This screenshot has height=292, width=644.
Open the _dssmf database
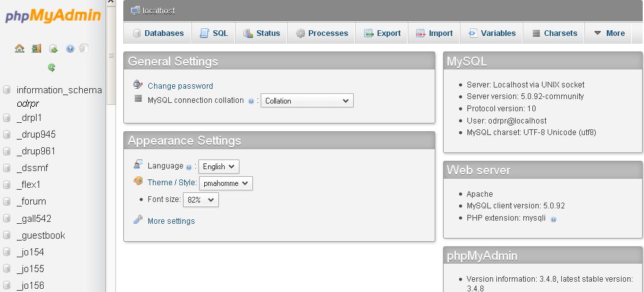pos(33,169)
